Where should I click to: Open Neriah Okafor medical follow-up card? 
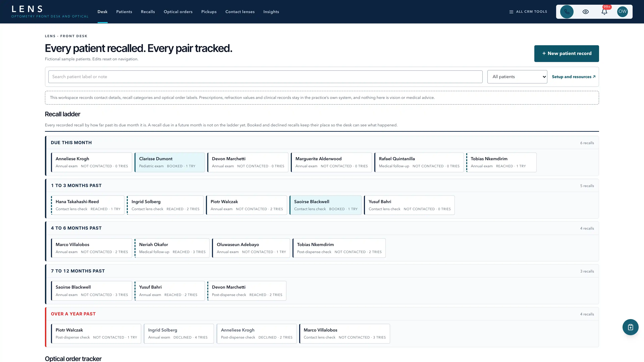pos(172,248)
